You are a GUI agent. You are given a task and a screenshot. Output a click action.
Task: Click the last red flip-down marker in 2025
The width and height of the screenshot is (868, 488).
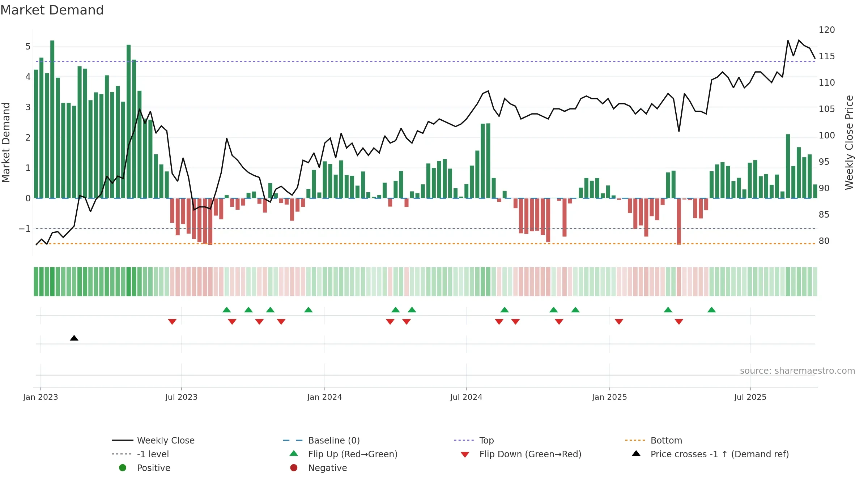pyautogui.click(x=679, y=322)
